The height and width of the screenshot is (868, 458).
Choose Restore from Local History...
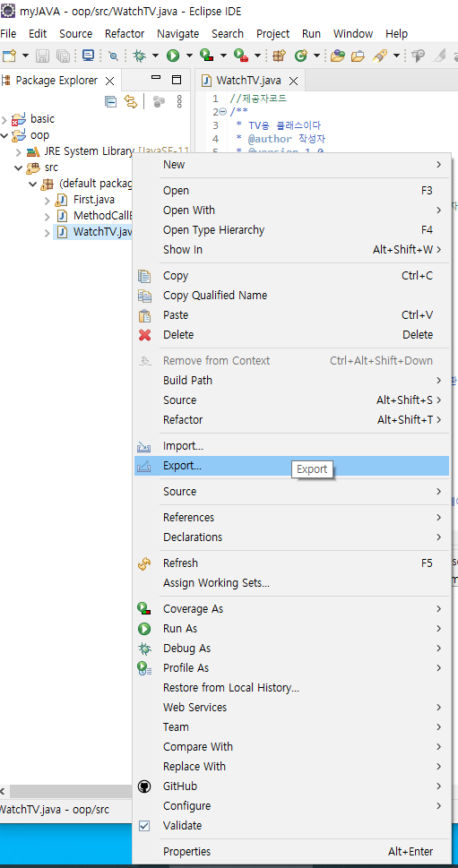tap(291, 688)
